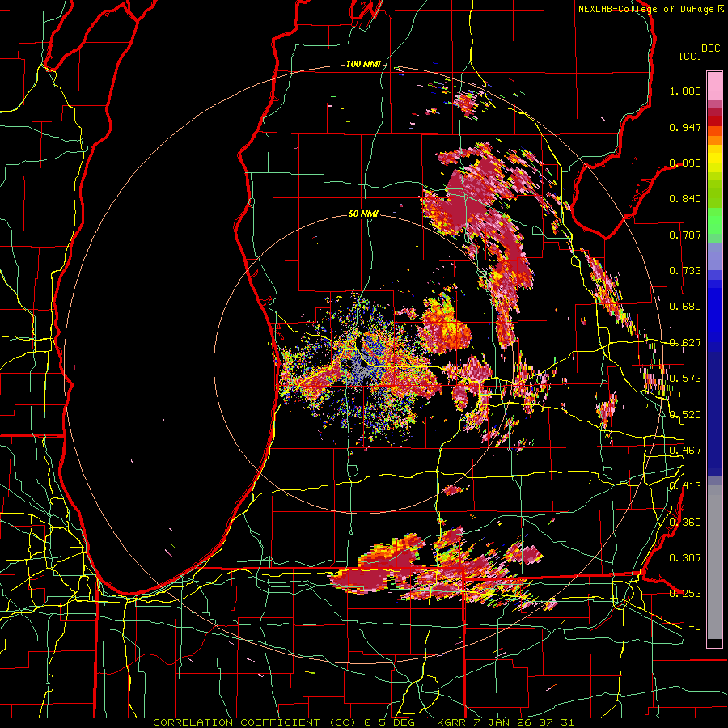Viewport: 728px width, 728px height.
Task: Click the 50 NMI range ring label
Action: tap(363, 214)
